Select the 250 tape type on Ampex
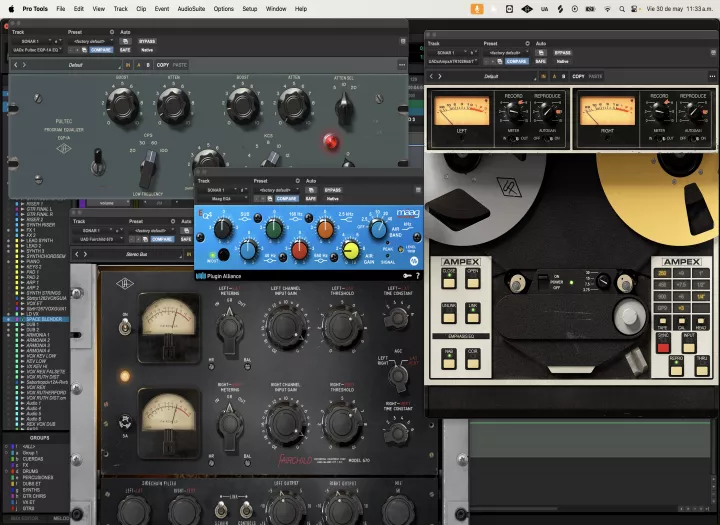 point(662,273)
